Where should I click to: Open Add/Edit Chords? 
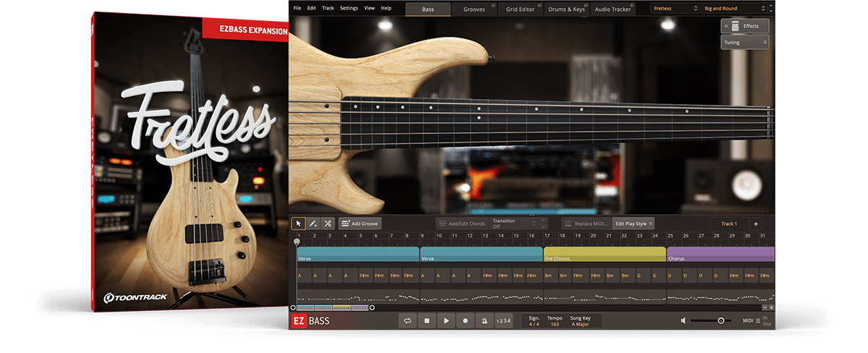click(x=461, y=224)
